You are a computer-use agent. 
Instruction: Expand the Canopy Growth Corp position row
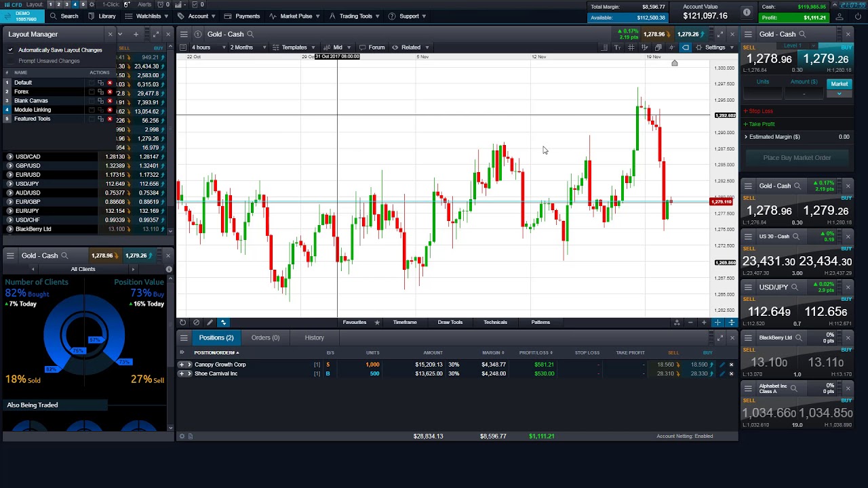pos(189,365)
